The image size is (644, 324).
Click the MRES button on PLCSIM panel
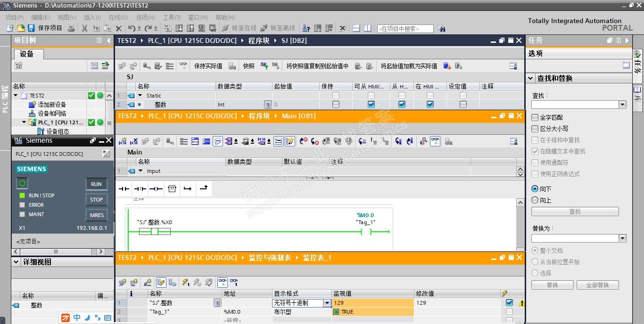97,215
